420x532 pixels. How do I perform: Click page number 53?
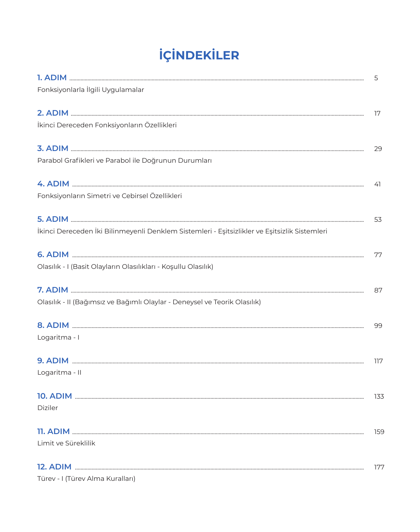[x=378, y=220]
